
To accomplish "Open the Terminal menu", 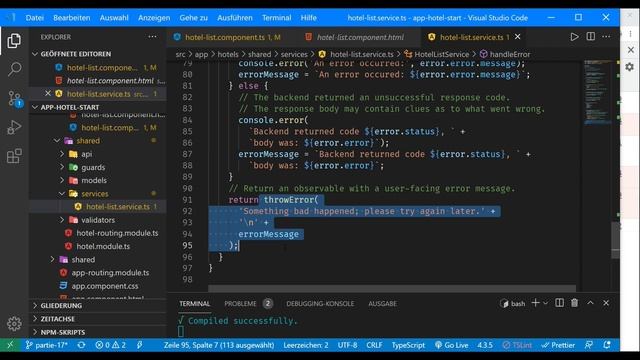I will point(276,18).
